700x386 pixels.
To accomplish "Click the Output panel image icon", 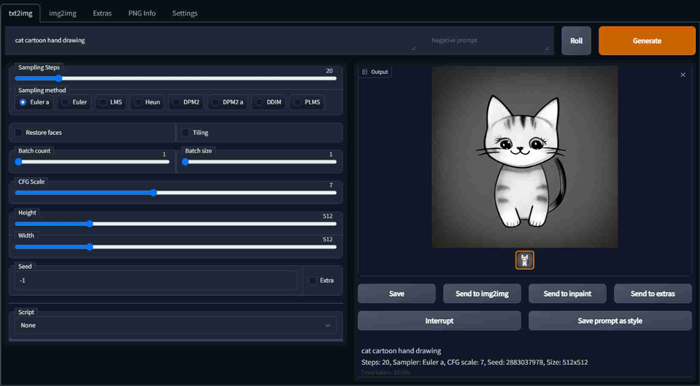I will click(x=365, y=72).
